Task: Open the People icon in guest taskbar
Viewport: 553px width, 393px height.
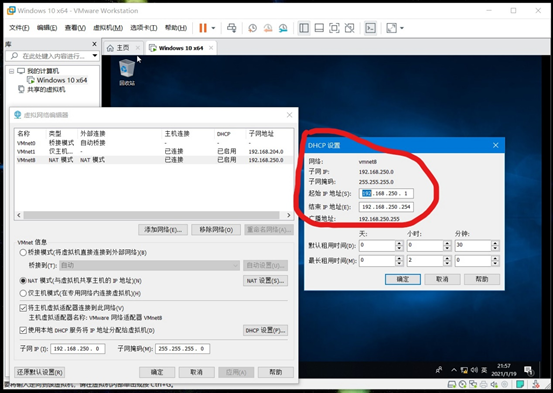Action: [x=439, y=370]
